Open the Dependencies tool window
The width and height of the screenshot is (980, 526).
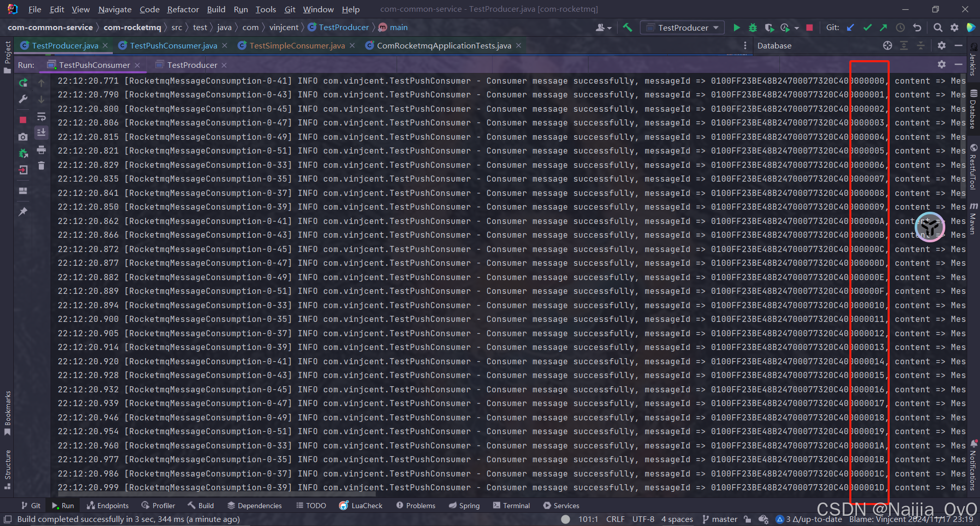[x=254, y=506]
